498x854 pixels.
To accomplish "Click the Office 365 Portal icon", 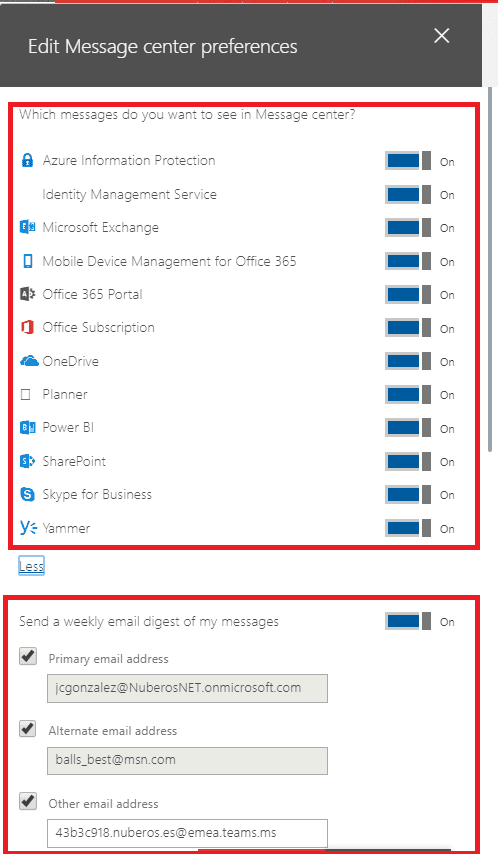I will 28,294.
